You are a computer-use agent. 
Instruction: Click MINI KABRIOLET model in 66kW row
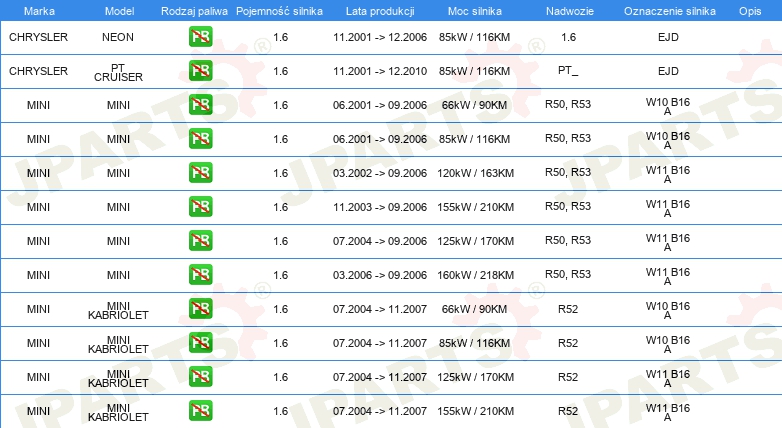(118, 310)
